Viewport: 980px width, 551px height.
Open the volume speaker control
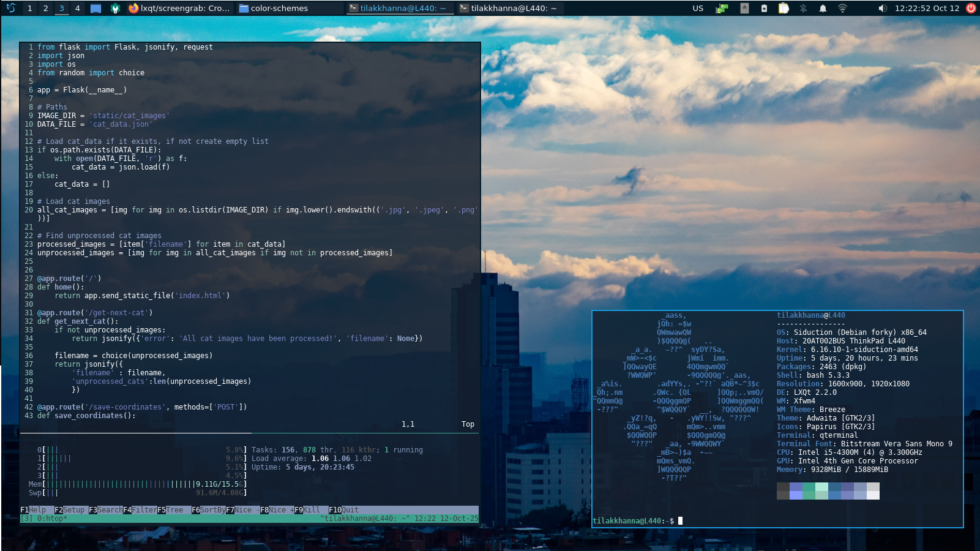coord(882,8)
